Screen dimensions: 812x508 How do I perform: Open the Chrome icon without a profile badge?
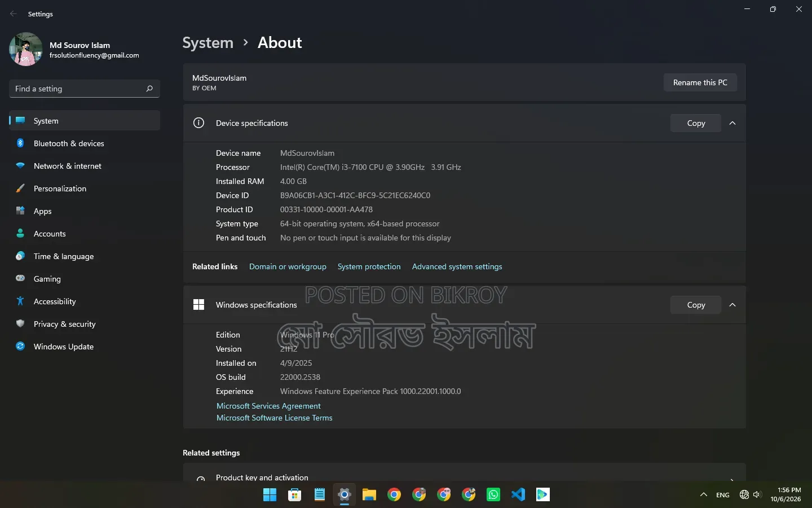394,495
